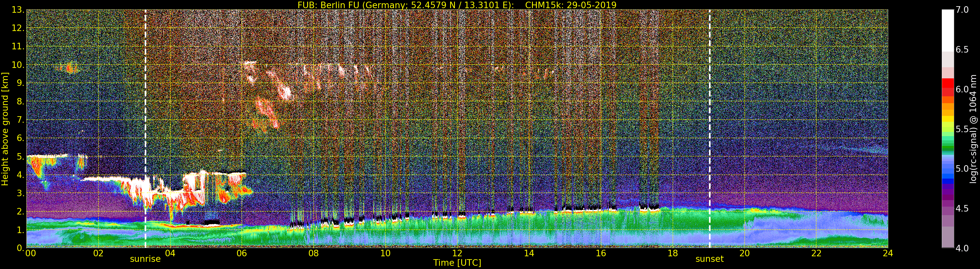Click the 5. tick on height axis
This screenshot has height=269, width=980.
click(x=21, y=157)
